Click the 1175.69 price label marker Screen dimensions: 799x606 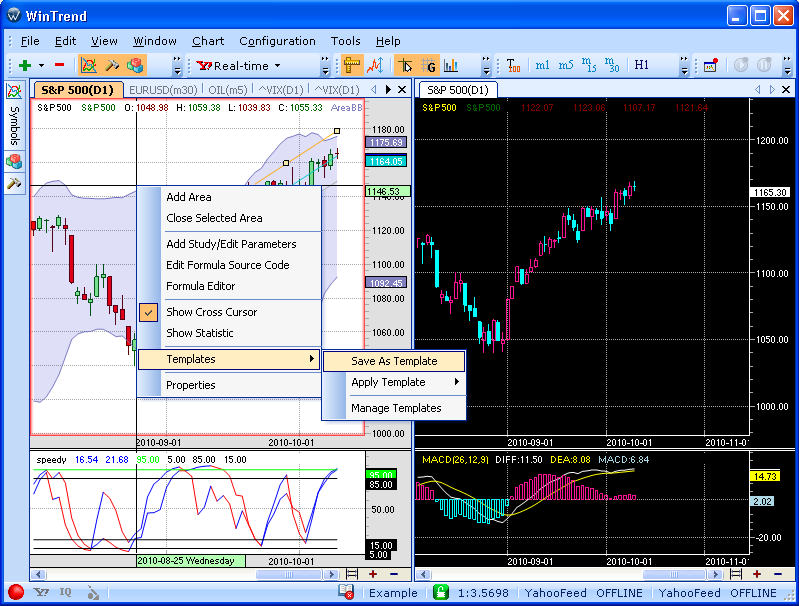click(386, 143)
